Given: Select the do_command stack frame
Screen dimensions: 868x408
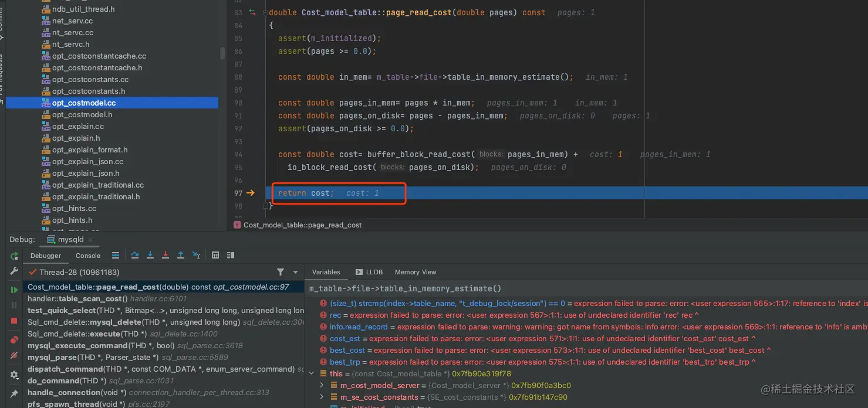Looking at the screenshot, I should coord(164,381).
